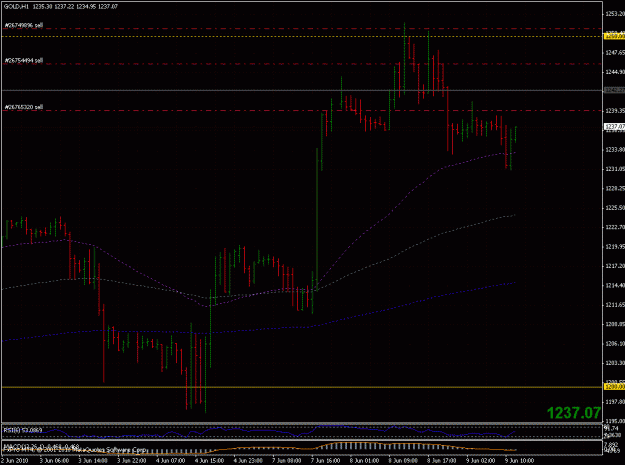Image resolution: width=625 pixels, height=465 pixels.
Task: Click the yellow price tag on upper dotted line
Action: (615, 36)
